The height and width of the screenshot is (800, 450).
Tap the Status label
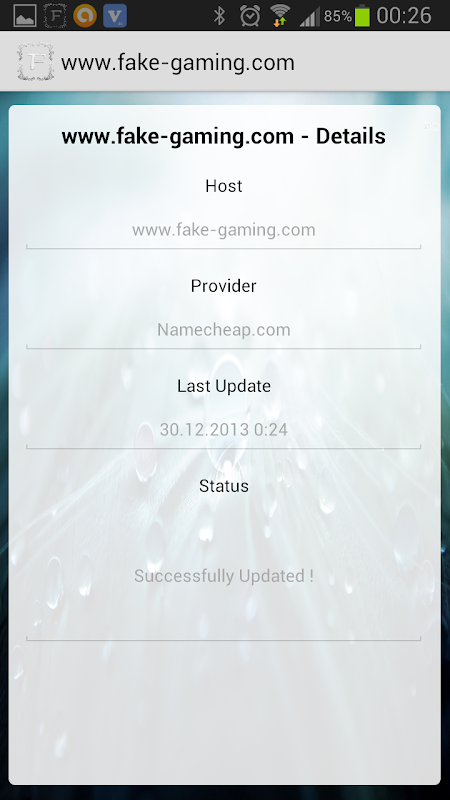[x=223, y=486]
